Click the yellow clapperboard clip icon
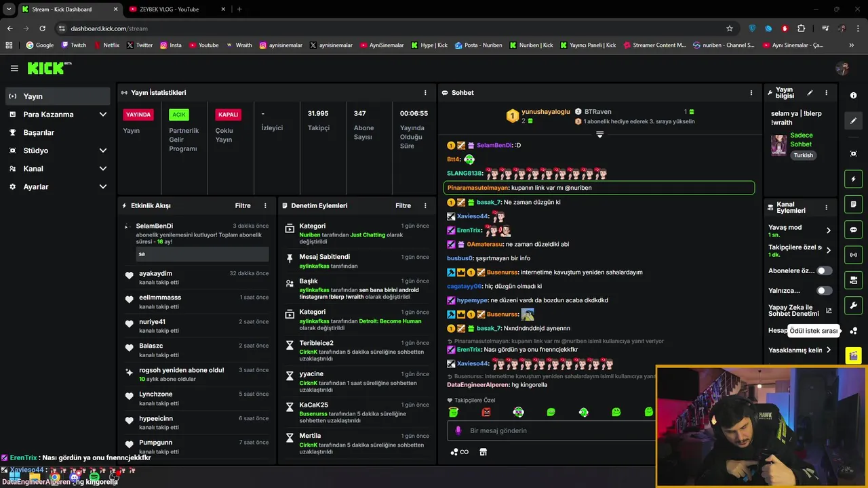 [853, 355]
